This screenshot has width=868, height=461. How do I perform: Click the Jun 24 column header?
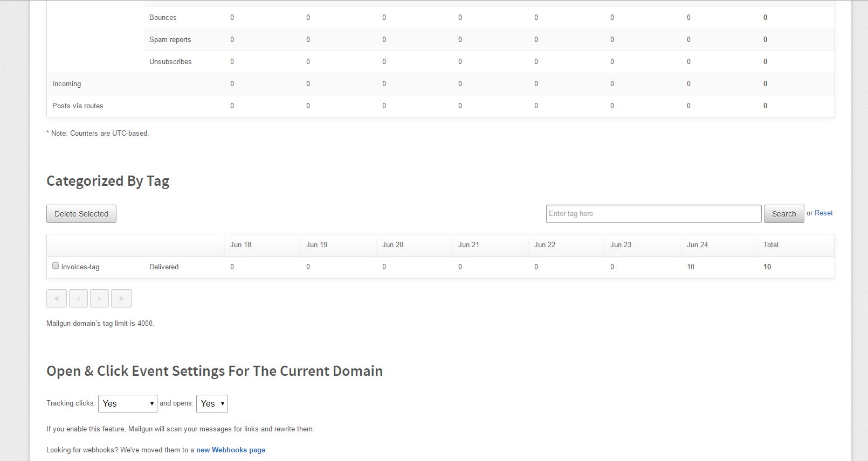[x=697, y=245]
